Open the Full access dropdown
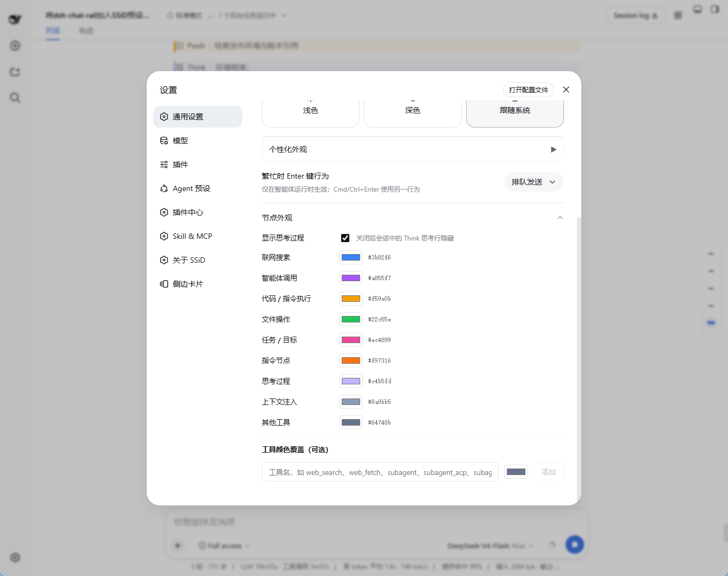This screenshot has width=728, height=576. coord(224,546)
